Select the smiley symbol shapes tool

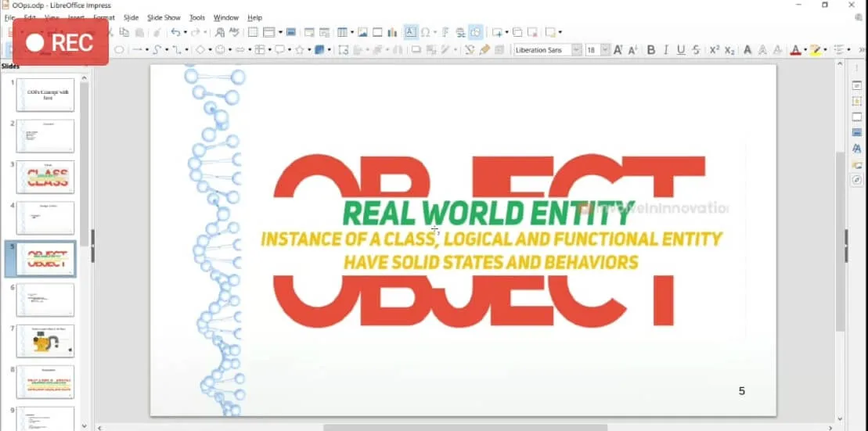(220, 50)
